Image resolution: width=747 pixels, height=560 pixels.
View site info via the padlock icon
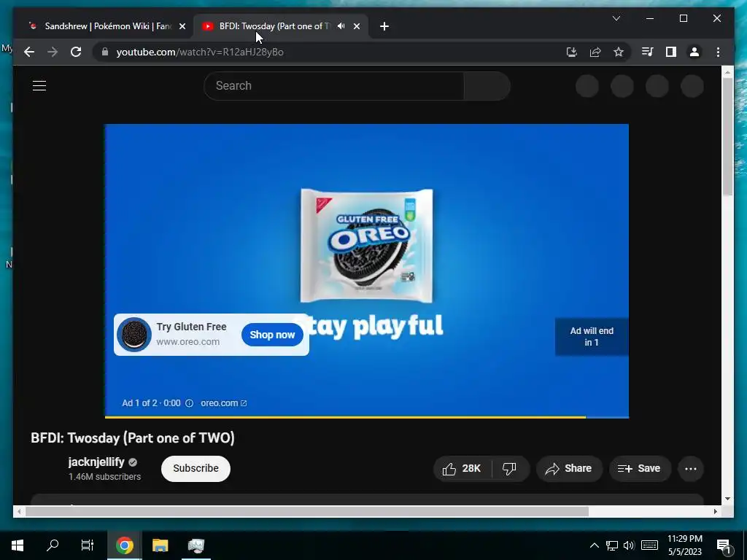105,52
